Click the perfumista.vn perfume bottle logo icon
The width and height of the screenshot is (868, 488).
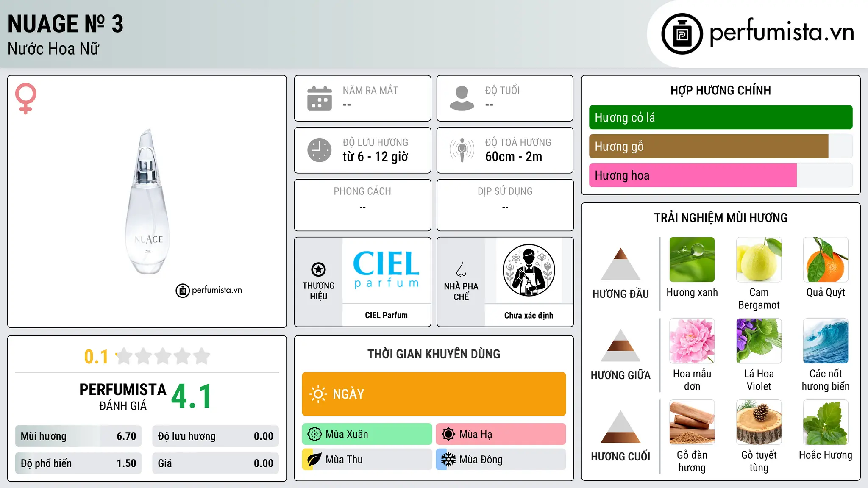[682, 34]
